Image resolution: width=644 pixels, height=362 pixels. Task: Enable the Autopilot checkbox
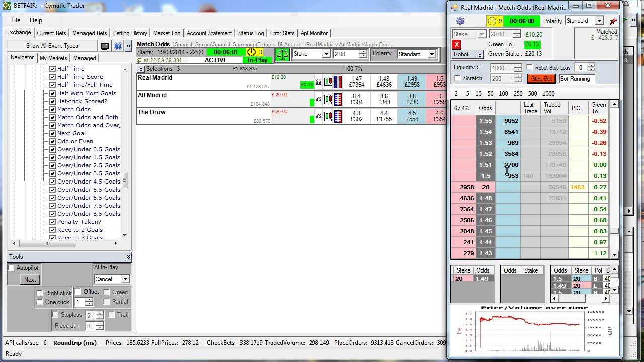pyautogui.click(x=12, y=268)
